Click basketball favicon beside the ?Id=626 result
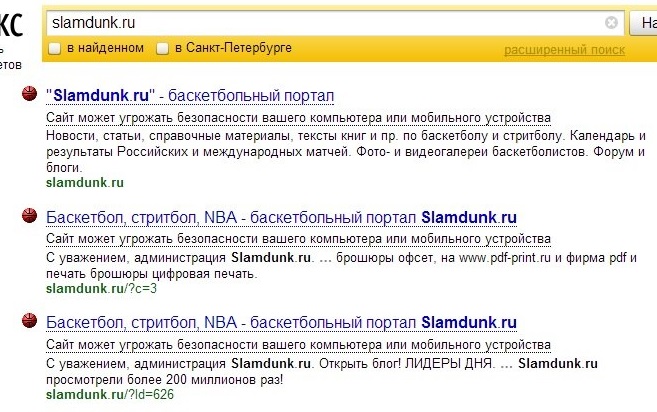The width and height of the screenshot is (657, 412). coord(29,320)
